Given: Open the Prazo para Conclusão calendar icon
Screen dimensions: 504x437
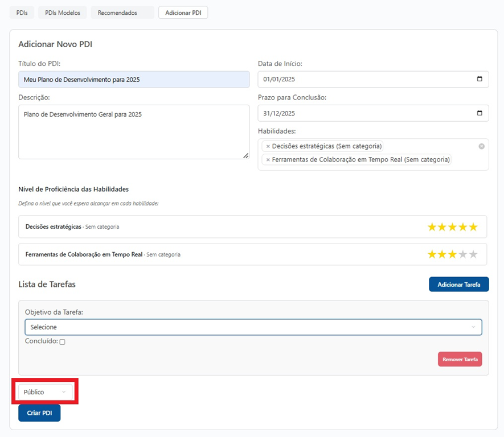Looking at the screenshot, I should coord(480,113).
